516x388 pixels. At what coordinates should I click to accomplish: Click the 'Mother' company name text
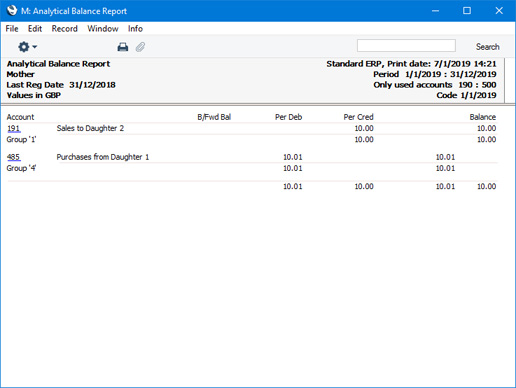[x=21, y=74]
